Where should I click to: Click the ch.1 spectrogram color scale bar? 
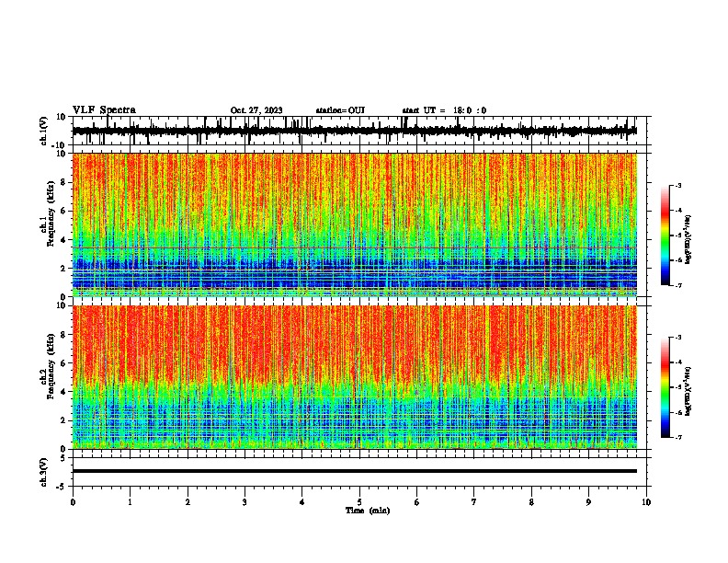click(x=665, y=236)
